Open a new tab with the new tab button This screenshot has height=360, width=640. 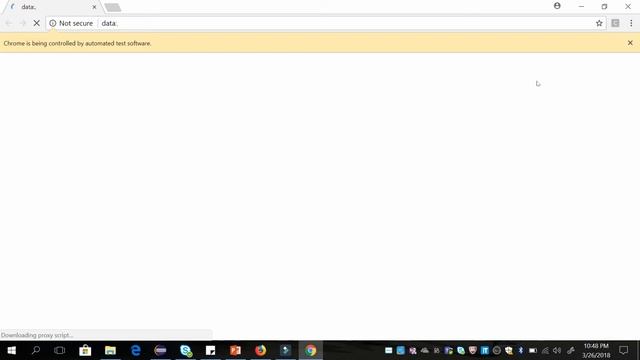pos(113,7)
